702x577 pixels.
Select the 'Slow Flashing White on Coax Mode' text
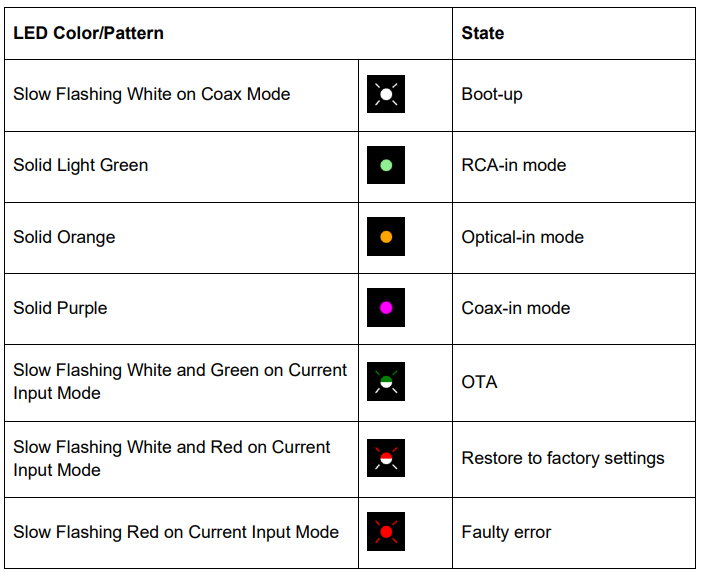(x=152, y=94)
